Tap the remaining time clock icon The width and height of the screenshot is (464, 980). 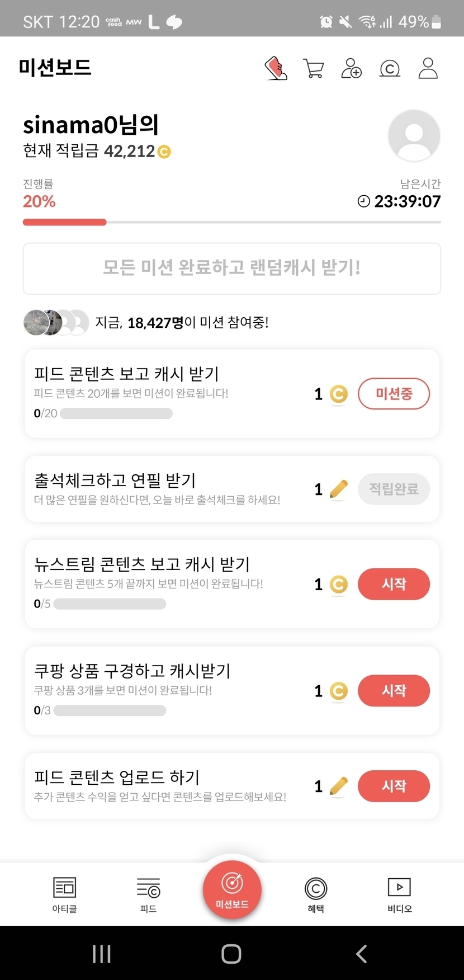point(364,201)
